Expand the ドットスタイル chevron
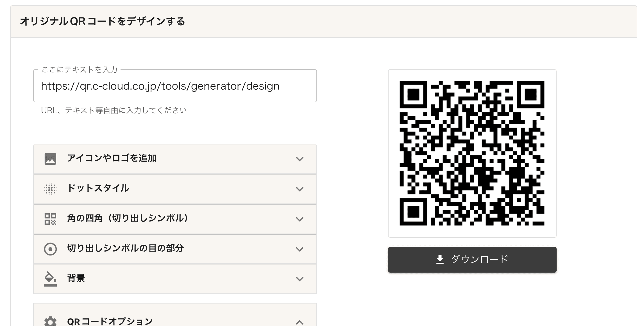Screen dimensions: 644x326 tap(300, 189)
